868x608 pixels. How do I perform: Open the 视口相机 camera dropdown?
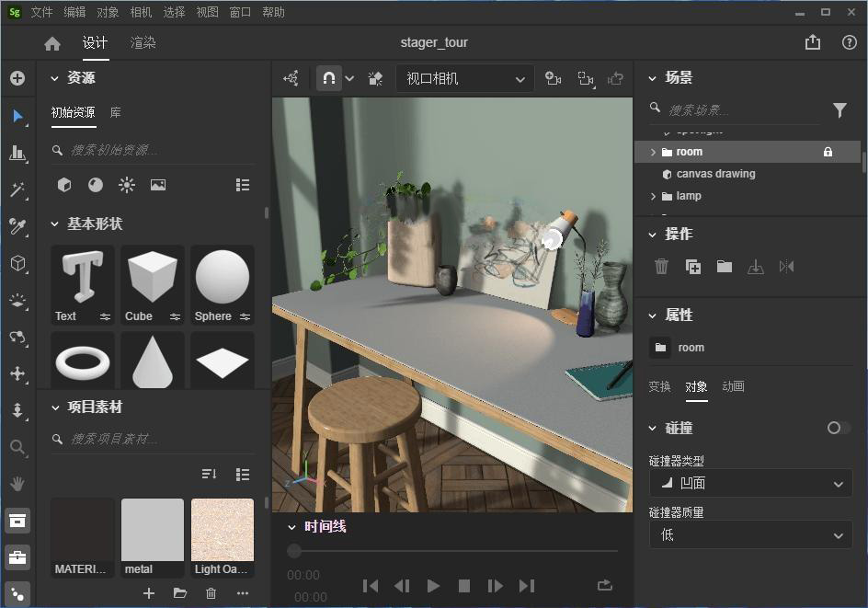[464, 78]
